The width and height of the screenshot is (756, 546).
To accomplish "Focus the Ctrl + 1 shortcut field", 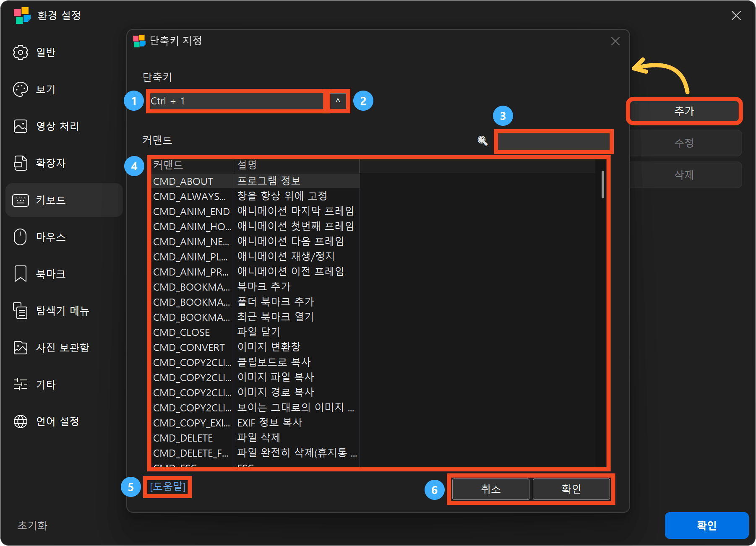I will (x=237, y=101).
